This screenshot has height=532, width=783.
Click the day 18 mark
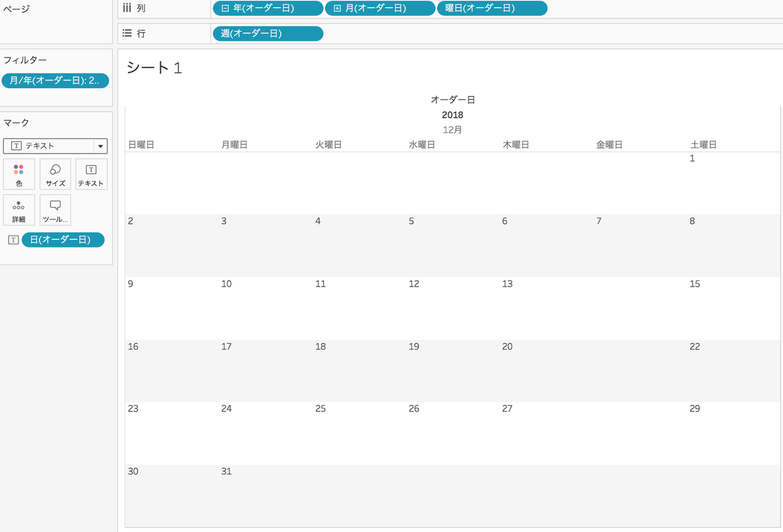tap(321, 347)
